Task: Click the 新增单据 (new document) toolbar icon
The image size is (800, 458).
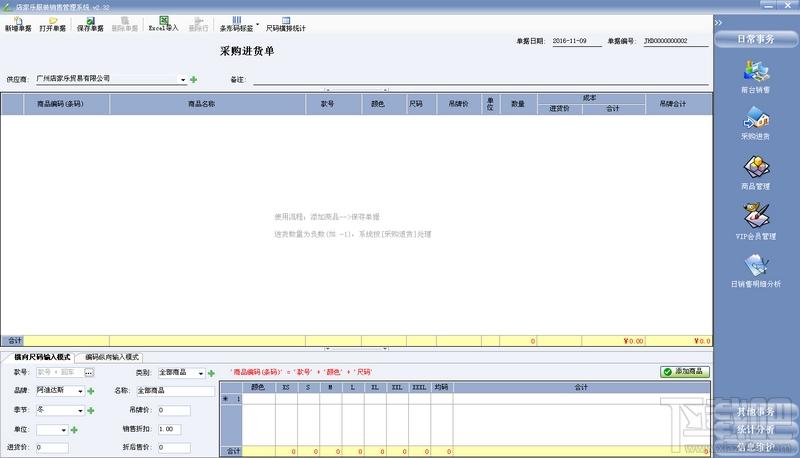Action: 18,24
